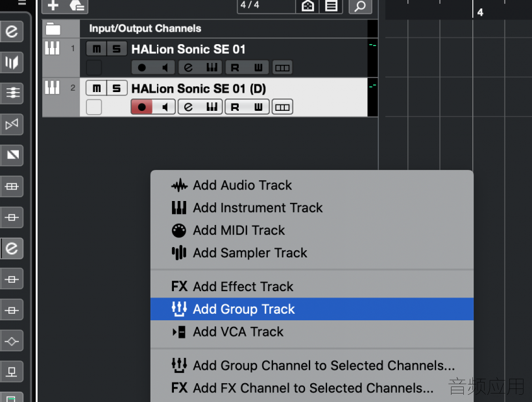
Task: Open the track list settings menu icon
Action: pyautogui.click(x=331, y=6)
